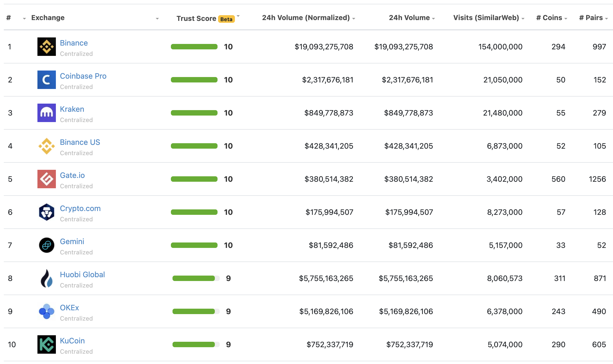Click the OKEx blue dots logo

pos(47,311)
